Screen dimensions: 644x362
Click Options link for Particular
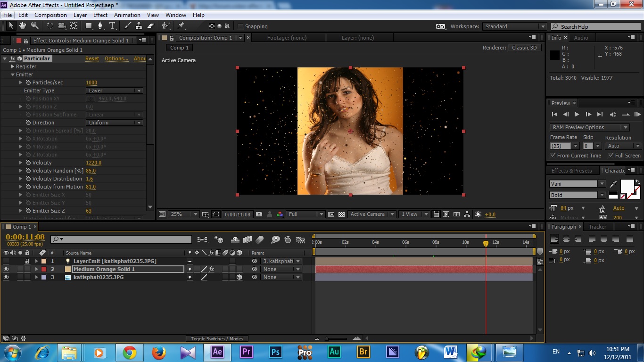(x=116, y=58)
